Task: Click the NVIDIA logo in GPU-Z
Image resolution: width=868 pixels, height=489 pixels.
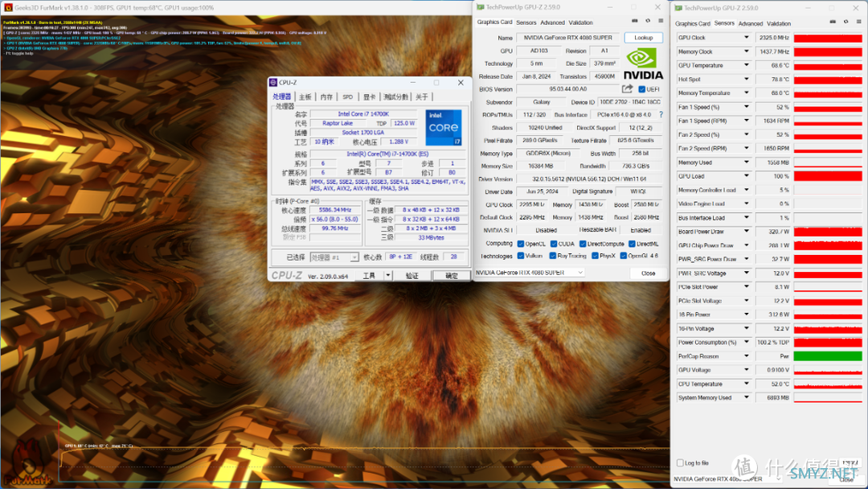Action: pyautogui.click(x=643, y=64)
